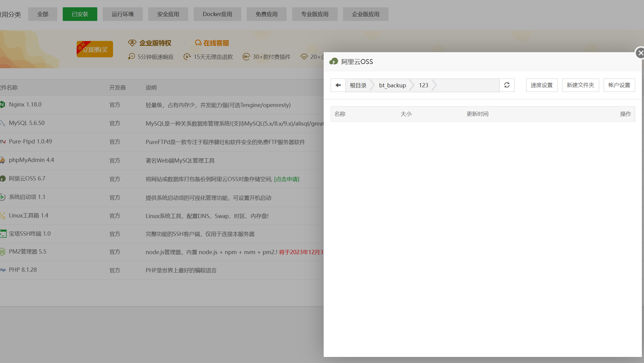Click the 开发商 column header

click(x=118, y=88)
